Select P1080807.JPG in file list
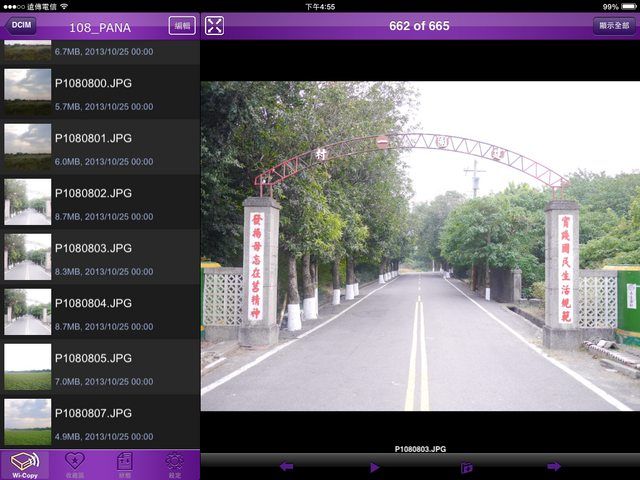The width and height of the screenshot is (640, 480). 100,422
